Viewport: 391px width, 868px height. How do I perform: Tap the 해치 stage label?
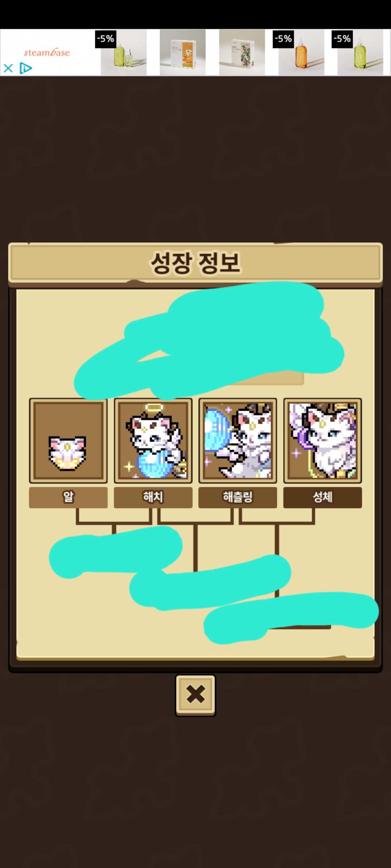tap(153, 497)
